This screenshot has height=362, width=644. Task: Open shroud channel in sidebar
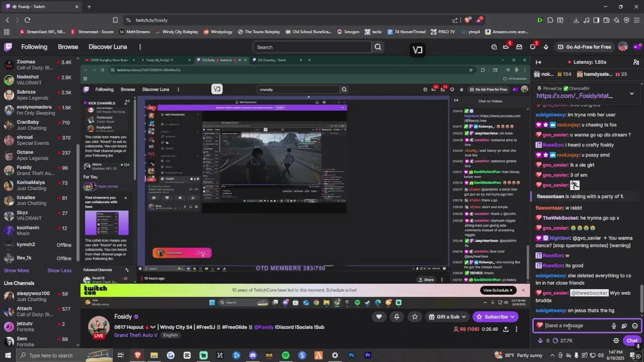[x=38, y=140]
